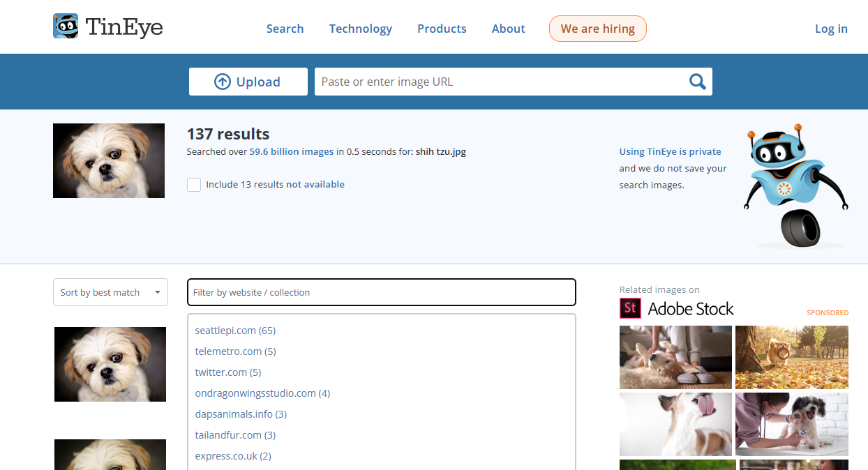Click the magnifying glass search icon
Screen dimensions: 868x470
(x=698, y=82)
